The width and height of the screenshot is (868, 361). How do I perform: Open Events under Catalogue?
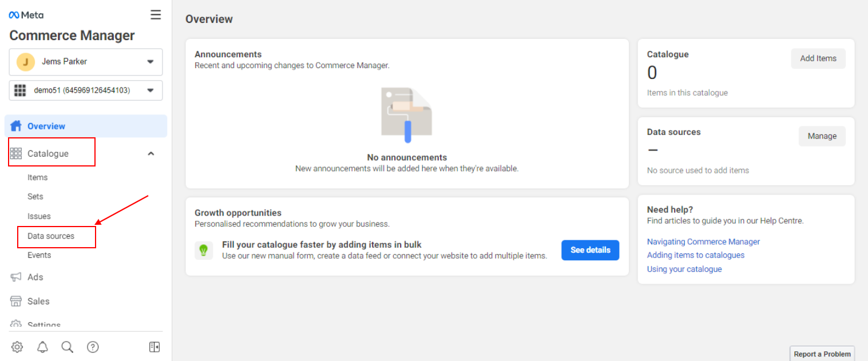[39, 255]
